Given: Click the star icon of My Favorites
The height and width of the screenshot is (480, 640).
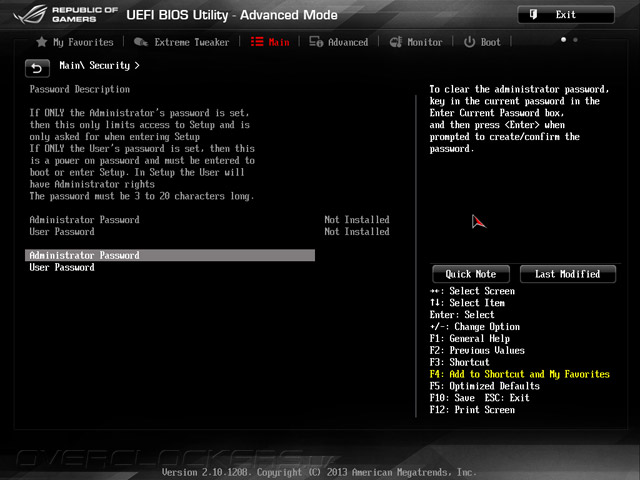Looking at the screenshot, I should click(x=42, y=42).
